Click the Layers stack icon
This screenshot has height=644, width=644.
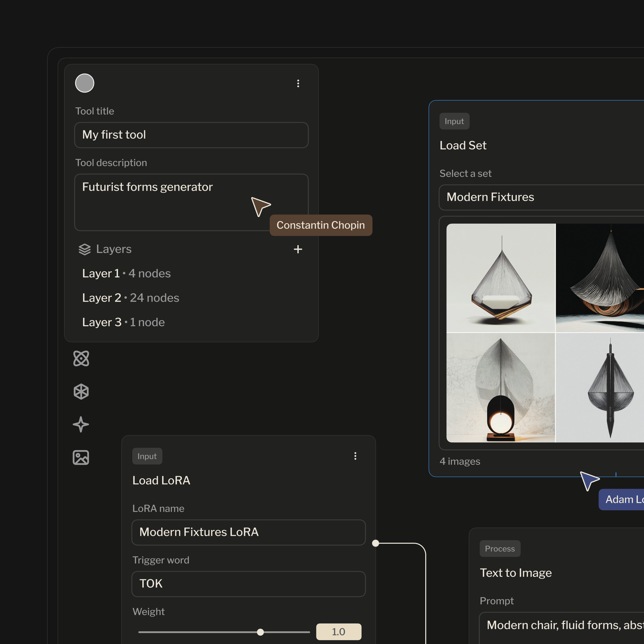click(x=85, y=249)
